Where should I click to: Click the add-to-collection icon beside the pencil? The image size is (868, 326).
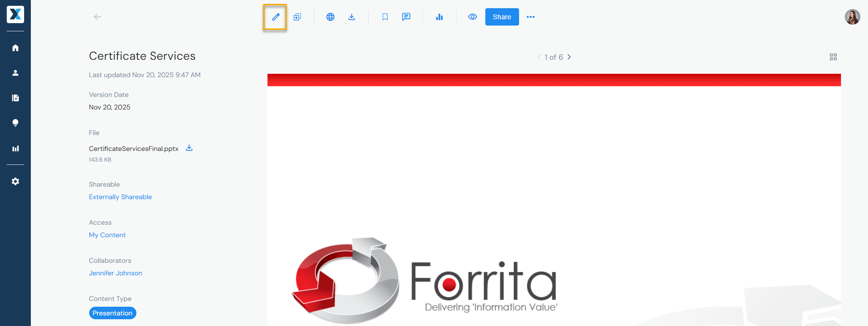(297, 17)
